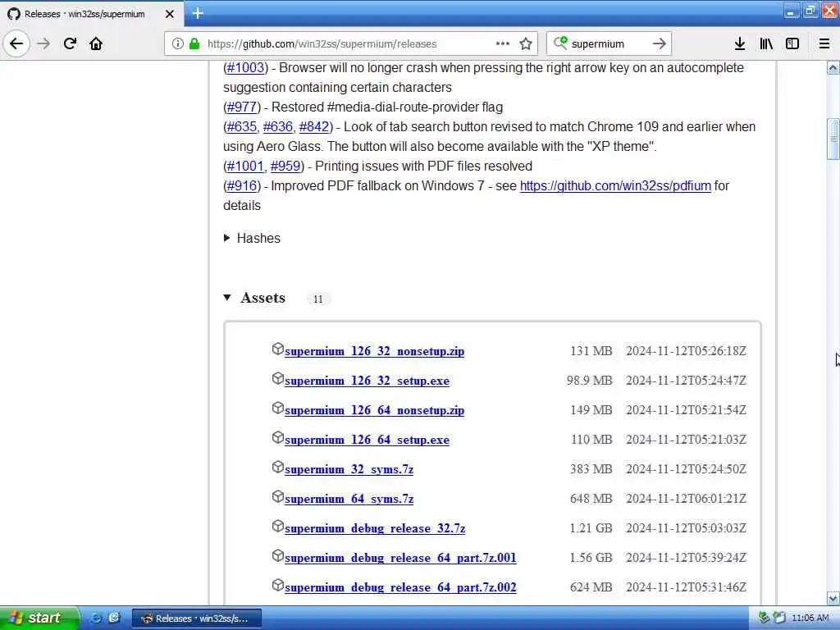Click the search engine magnifier icon
Viewport: 840px width, 630px height.
point(560,43)
